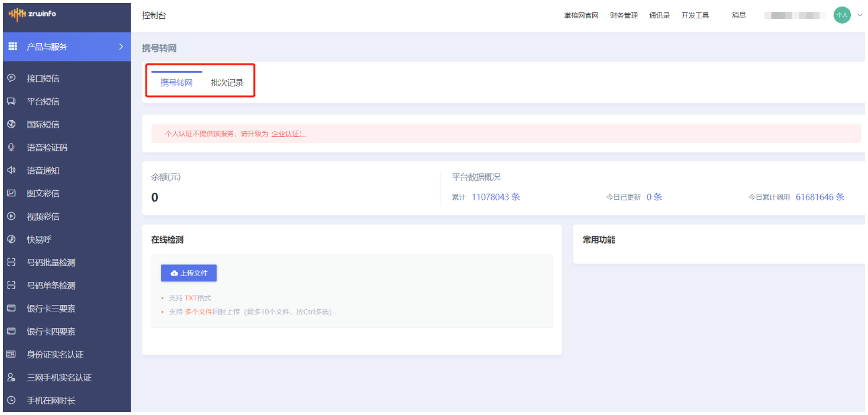Image resolution: width=868 pixels, height=415 pixels.
Task: Click the 余额(元) label
Action: click(166, 177)
